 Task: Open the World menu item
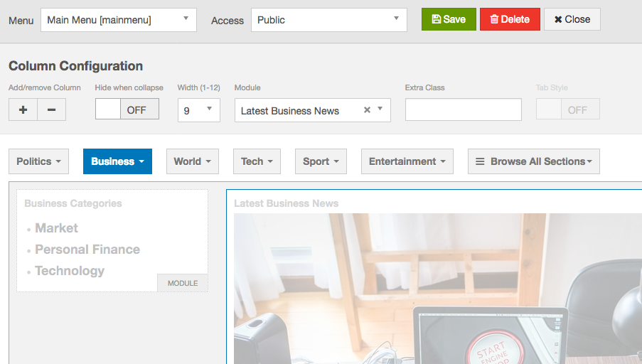tap(193, 161)
